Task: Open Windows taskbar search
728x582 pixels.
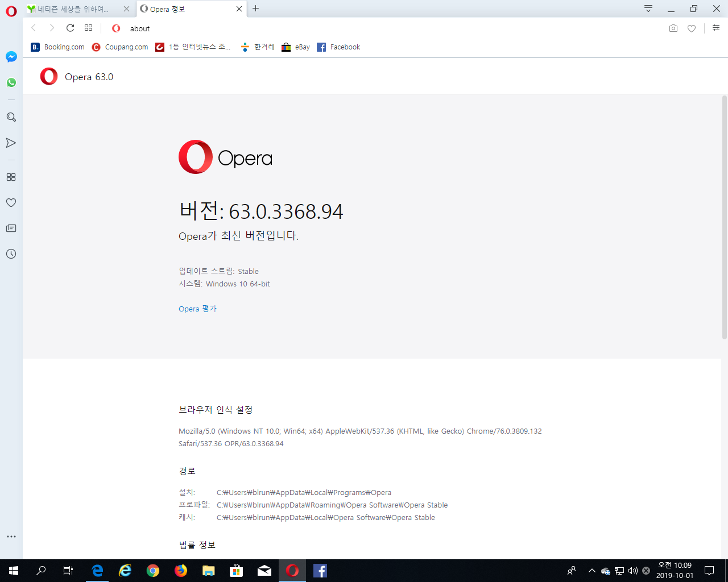Action: [41, 571]
